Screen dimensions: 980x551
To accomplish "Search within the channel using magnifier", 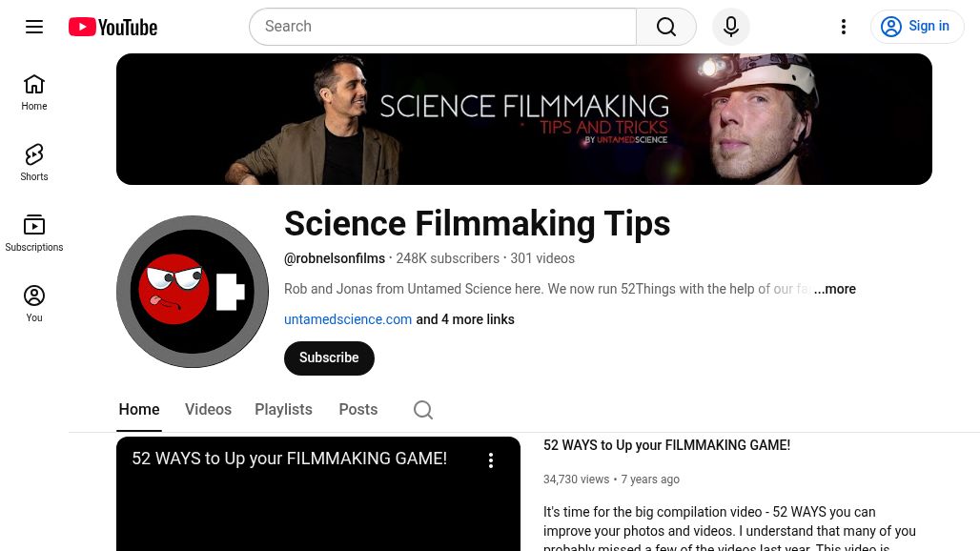I will tap(423, 410).
